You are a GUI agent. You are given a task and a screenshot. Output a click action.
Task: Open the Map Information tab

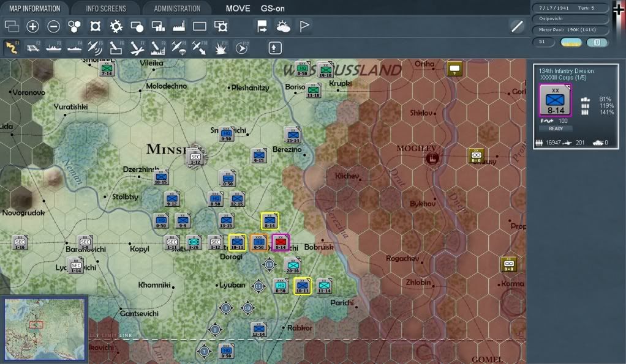tap(34, 9)
